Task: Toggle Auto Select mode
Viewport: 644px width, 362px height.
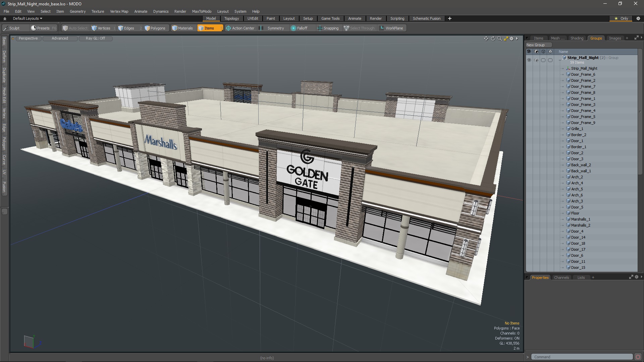Action: coord(75,28)
